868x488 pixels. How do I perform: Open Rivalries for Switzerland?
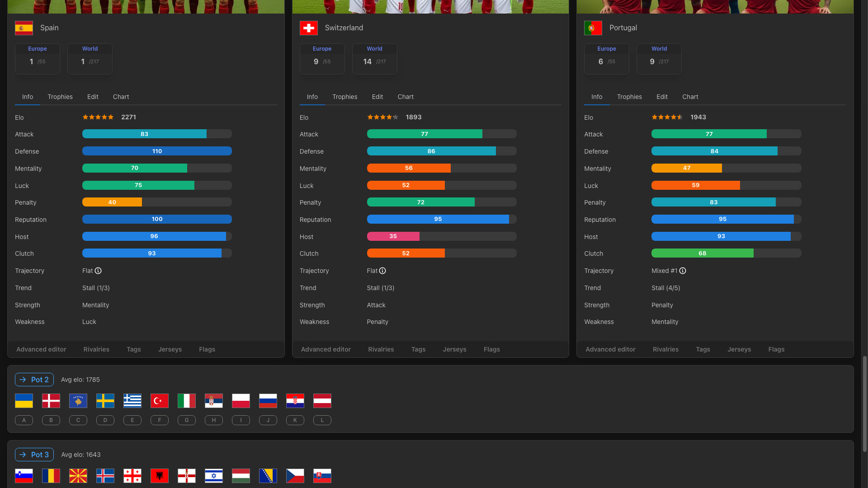pyautogui.click(x=381, y=349)
